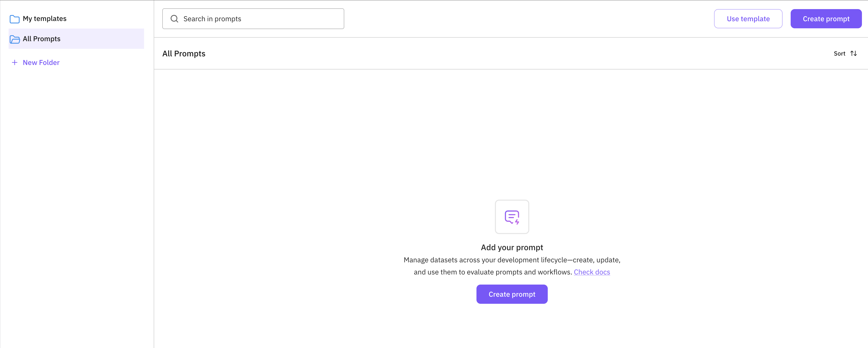Click the Sort label on the right

839,53
